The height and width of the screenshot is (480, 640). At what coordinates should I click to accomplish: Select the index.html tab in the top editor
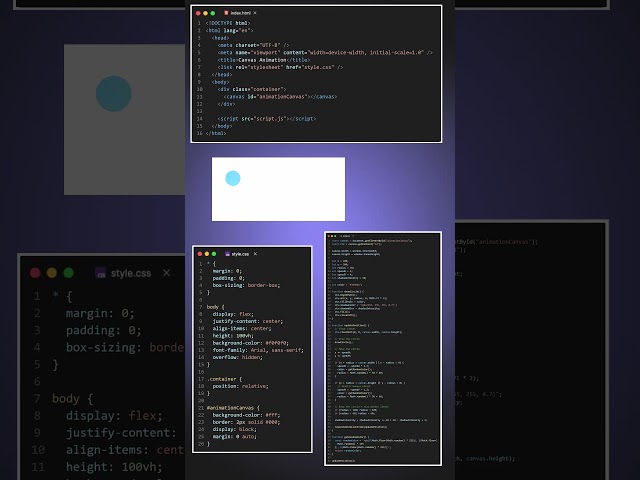[x=240, y=13]
